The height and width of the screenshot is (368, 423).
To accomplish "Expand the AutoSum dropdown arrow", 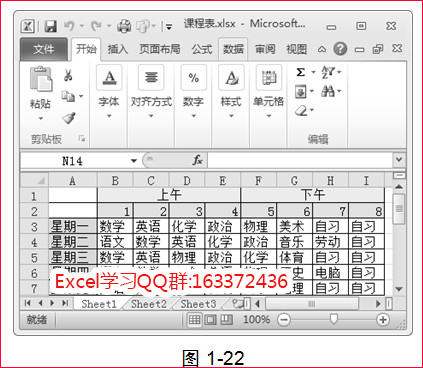I will (313, 72).
